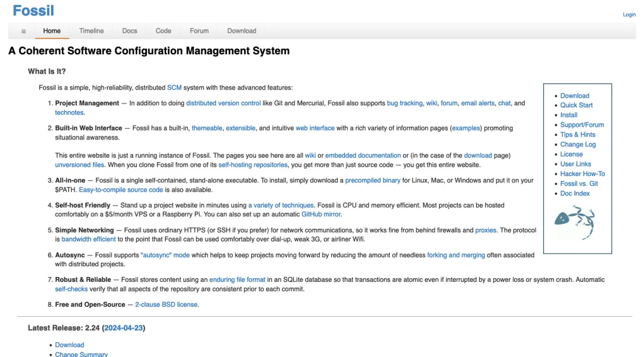The height and width of the screenshot is (357, 644).
Task: Open the Tips & Hints sidebar link
Action: [578, 135]
